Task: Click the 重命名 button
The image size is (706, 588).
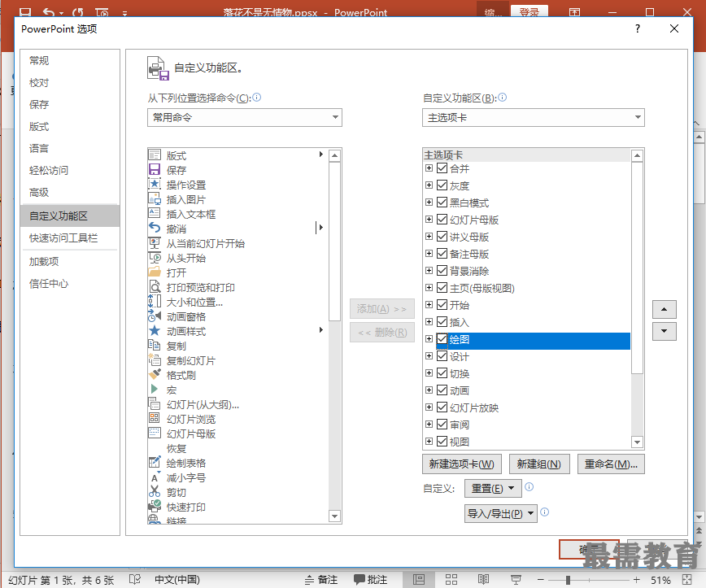Action: pyautogui.click(x=611, y=464)
